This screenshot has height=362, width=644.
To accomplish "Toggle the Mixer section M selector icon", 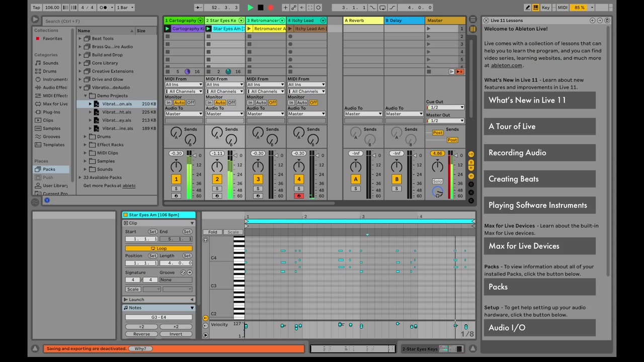I will 471,176.
